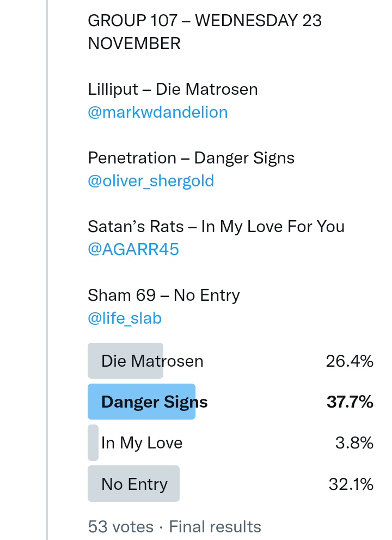This screenshot has width=392, height=540.
Task: Click the 3.8% poll percentage
Action: click(x=354, y=443)
